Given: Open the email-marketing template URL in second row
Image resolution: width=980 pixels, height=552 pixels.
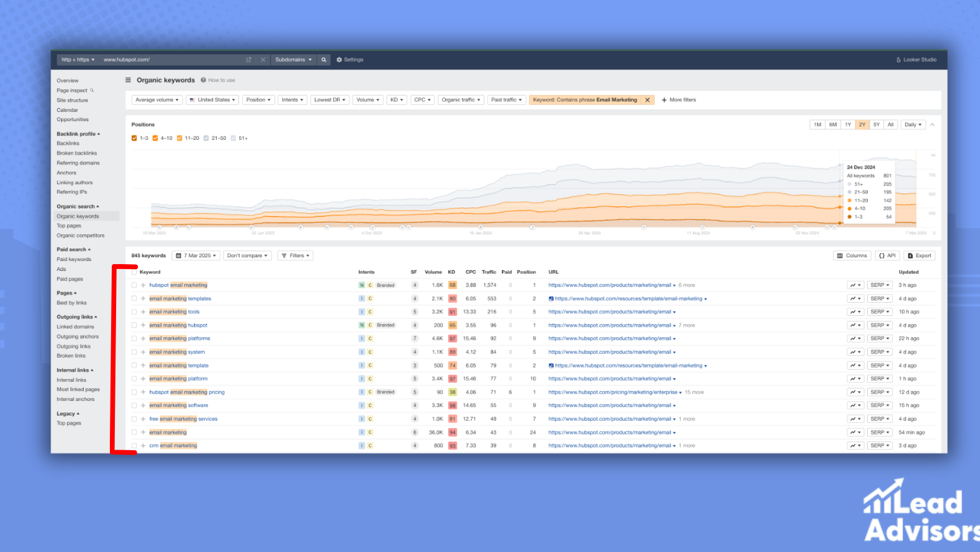Looking at the screenshot, I should point(629,298).
